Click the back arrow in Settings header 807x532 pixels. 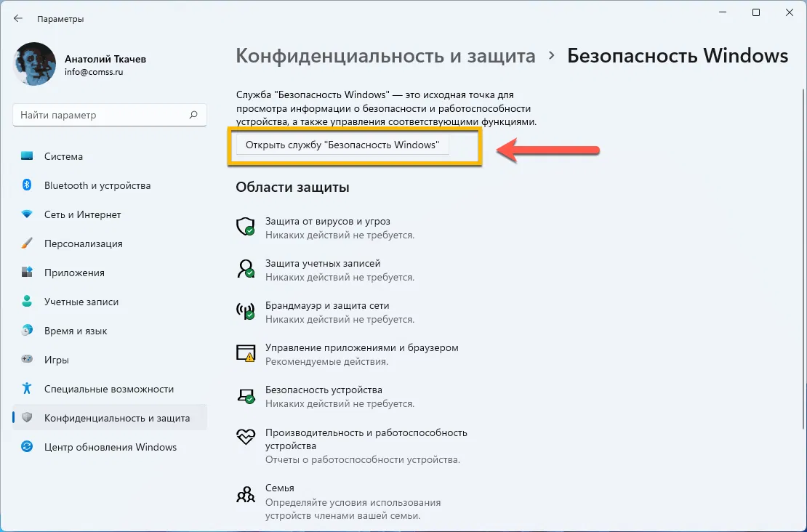point(18,19)
